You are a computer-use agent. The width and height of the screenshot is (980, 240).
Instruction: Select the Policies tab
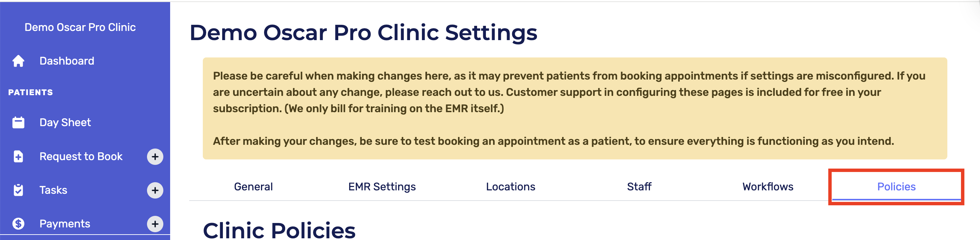pos(896,187)
